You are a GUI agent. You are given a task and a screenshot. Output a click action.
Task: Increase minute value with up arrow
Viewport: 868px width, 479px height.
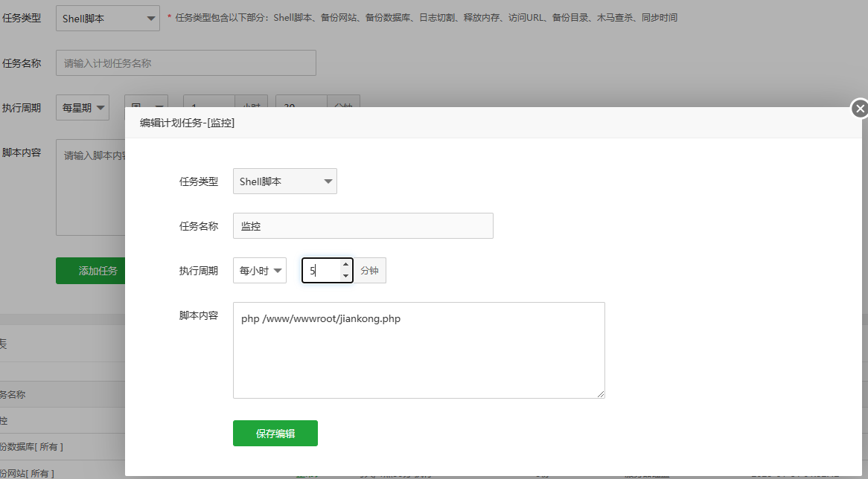pos(345,265)
